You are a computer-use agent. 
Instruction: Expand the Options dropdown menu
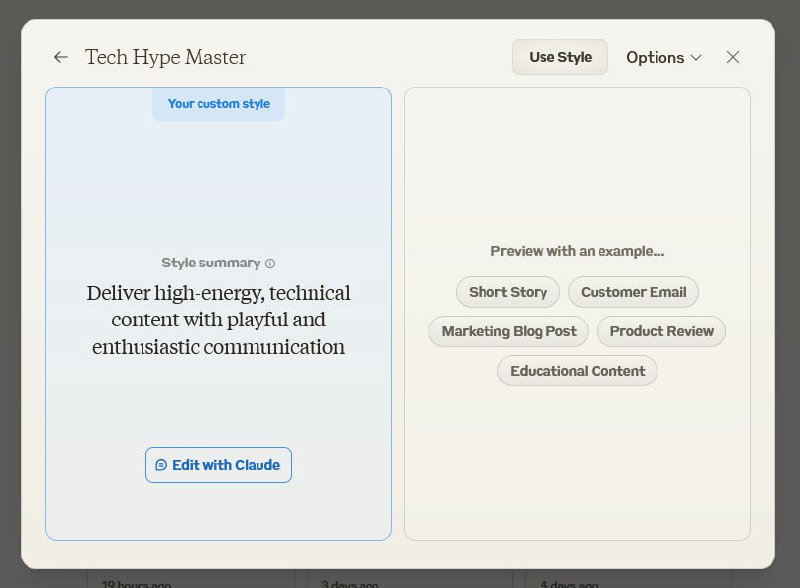(x=664, y=57)
